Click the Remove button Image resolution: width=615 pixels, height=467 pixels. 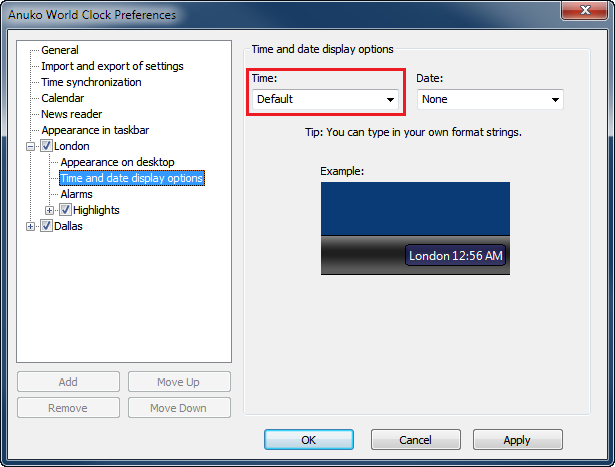(x=68, y=408)
